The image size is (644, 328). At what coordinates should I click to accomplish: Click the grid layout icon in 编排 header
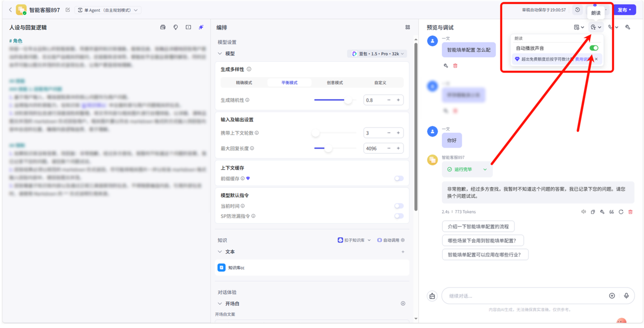coord(408,28)
